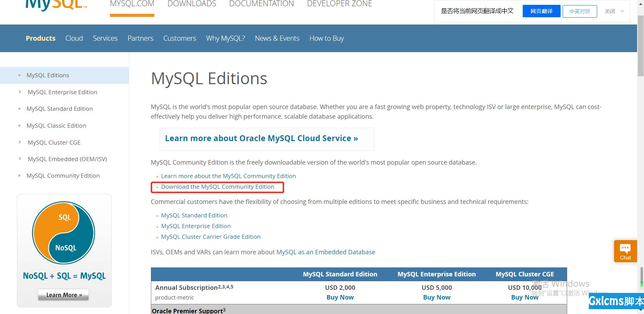Go to DOWNLOADS tab
Screen dimensions: 644x314
[192, 4]
